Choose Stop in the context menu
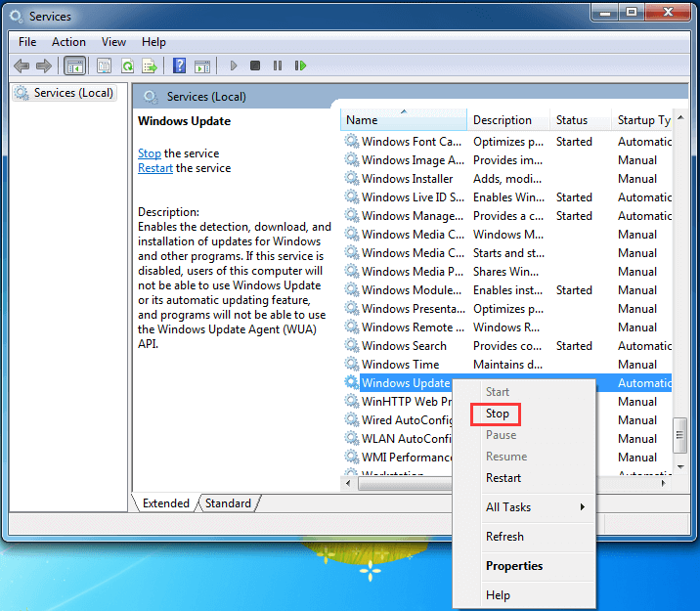 [498, 414]
